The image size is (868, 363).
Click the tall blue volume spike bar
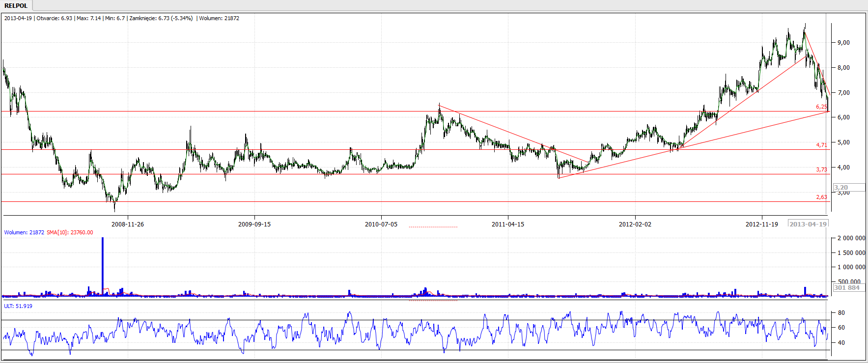pos(103,267)
